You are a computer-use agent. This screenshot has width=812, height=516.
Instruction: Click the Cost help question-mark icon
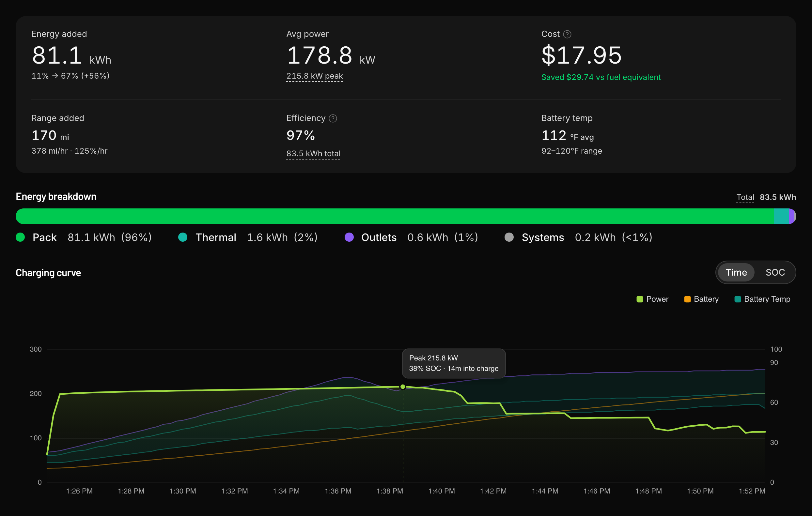(567, 34)
